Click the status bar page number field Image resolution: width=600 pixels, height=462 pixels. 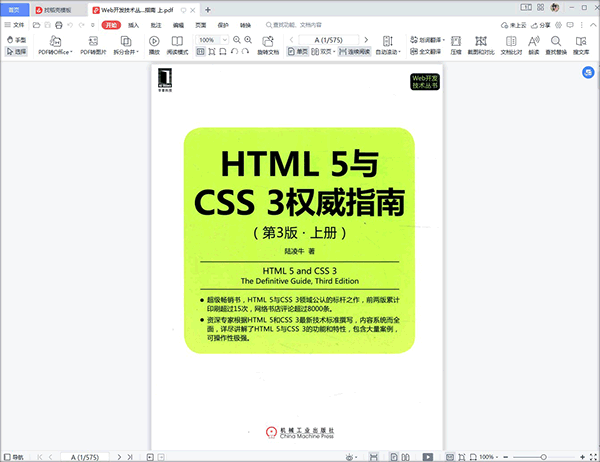(85, 457)
